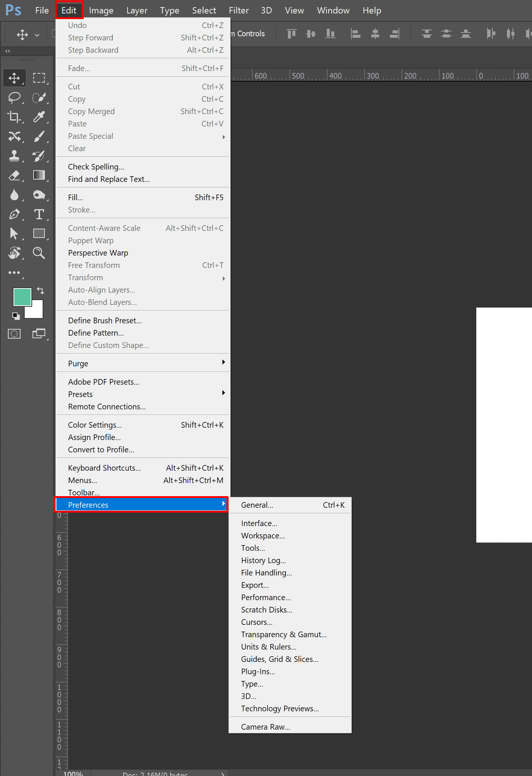The image size is (532, 776).
Task: Select the Gradient tool
Action: click(x=39, y=175)
